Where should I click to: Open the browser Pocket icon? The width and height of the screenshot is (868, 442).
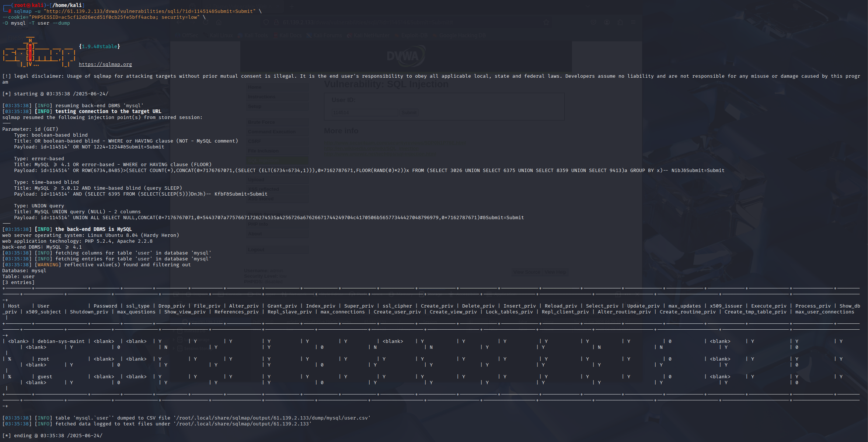coord(593,22)
